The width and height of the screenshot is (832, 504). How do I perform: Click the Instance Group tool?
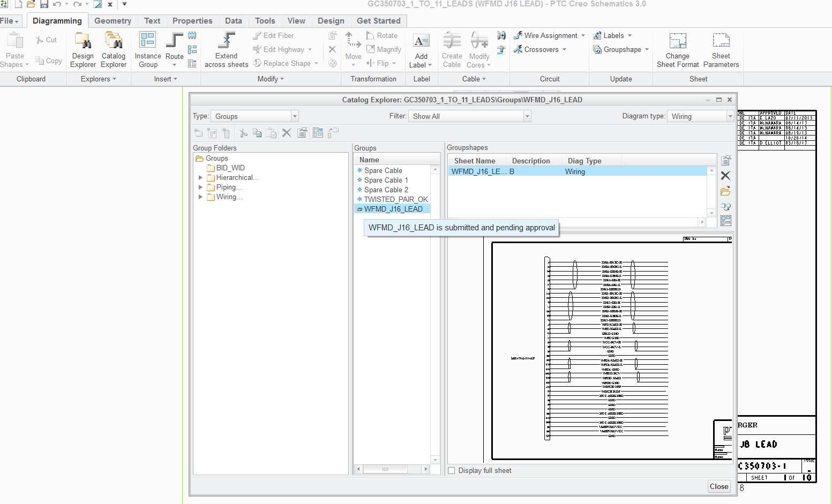(x=148, y=50)
